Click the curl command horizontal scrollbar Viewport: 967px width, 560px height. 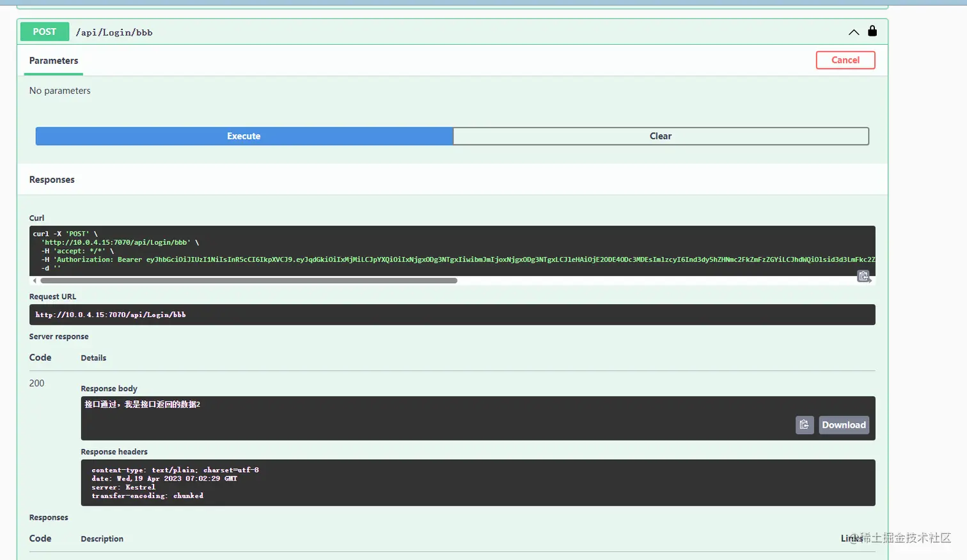(249, 281)
